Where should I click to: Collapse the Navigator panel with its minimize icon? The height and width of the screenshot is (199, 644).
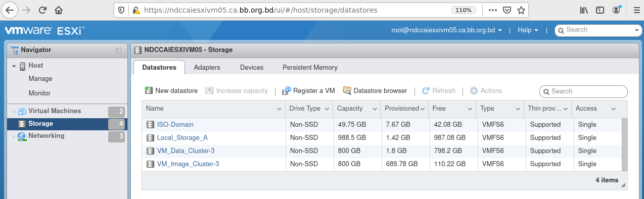point(119,51)
